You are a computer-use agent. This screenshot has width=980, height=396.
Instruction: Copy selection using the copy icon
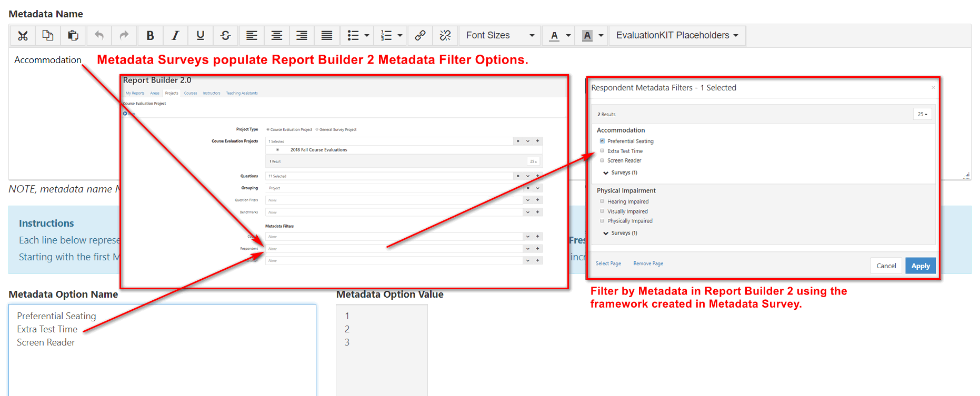tap(47, 36)
